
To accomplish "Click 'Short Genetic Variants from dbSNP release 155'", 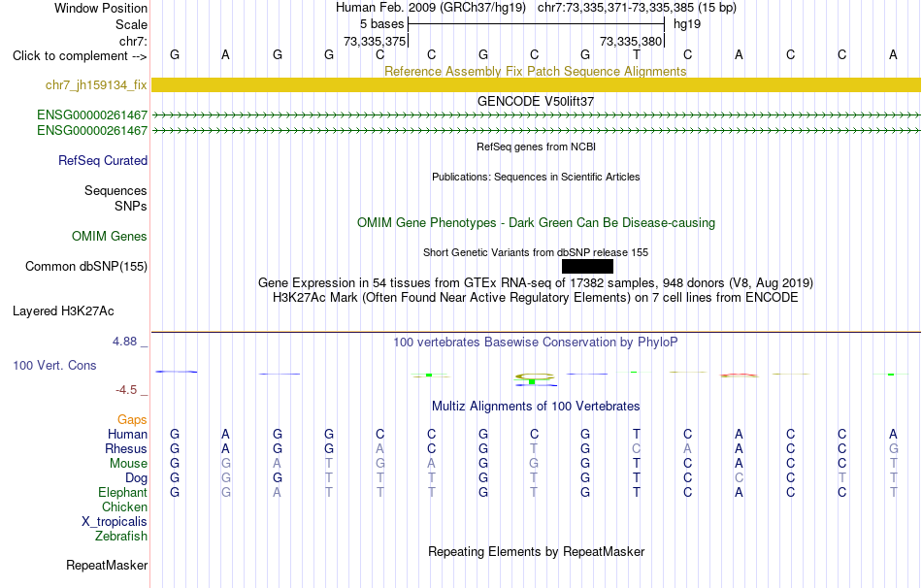I will tap(536, 252).
